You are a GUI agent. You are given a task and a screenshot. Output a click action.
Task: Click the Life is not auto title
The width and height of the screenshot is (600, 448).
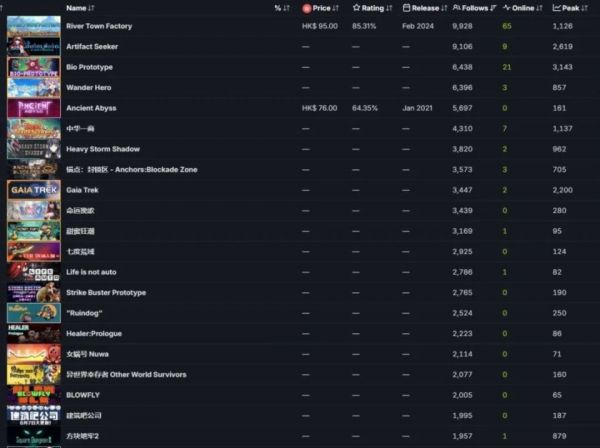[x=94, y=272]
